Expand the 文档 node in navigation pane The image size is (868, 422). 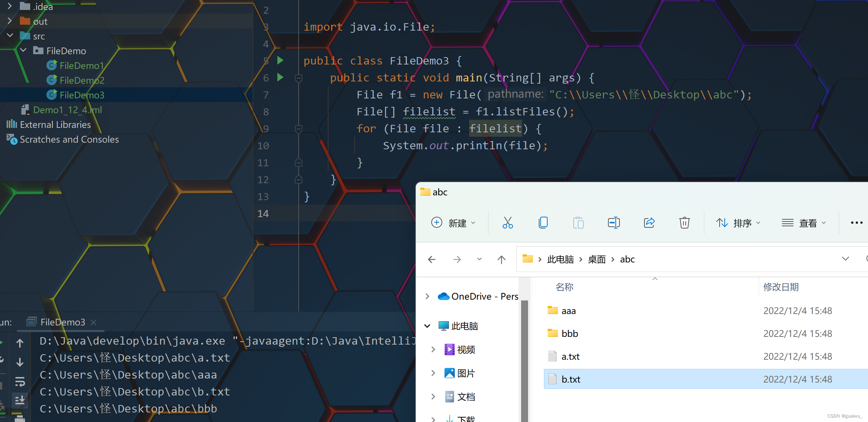point(433,397)
